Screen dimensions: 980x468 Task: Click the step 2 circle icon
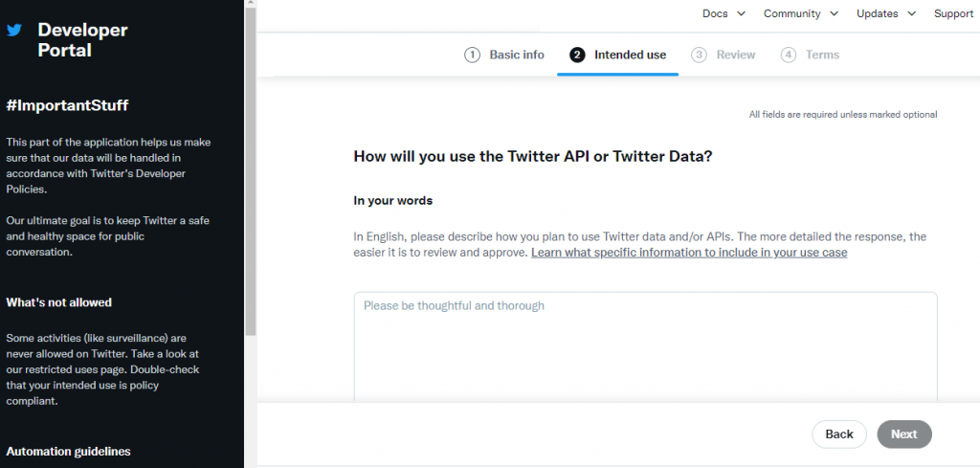click(577, 55)
